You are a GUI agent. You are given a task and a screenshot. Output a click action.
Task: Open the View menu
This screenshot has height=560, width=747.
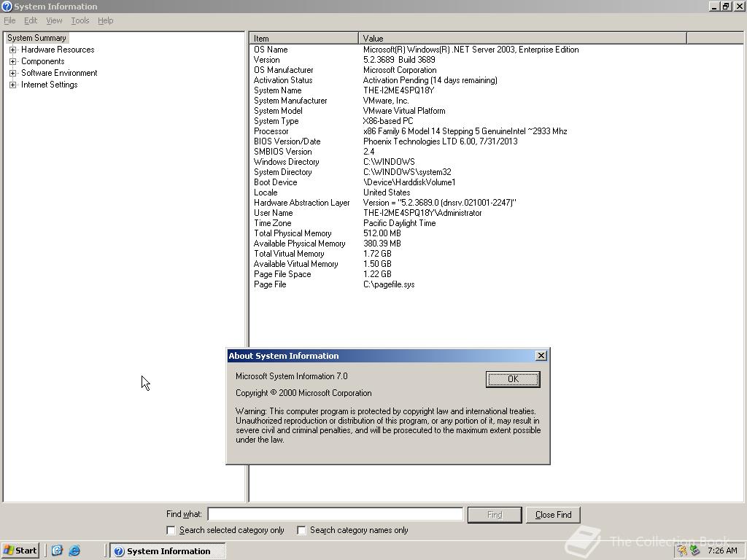coord(54,20)
